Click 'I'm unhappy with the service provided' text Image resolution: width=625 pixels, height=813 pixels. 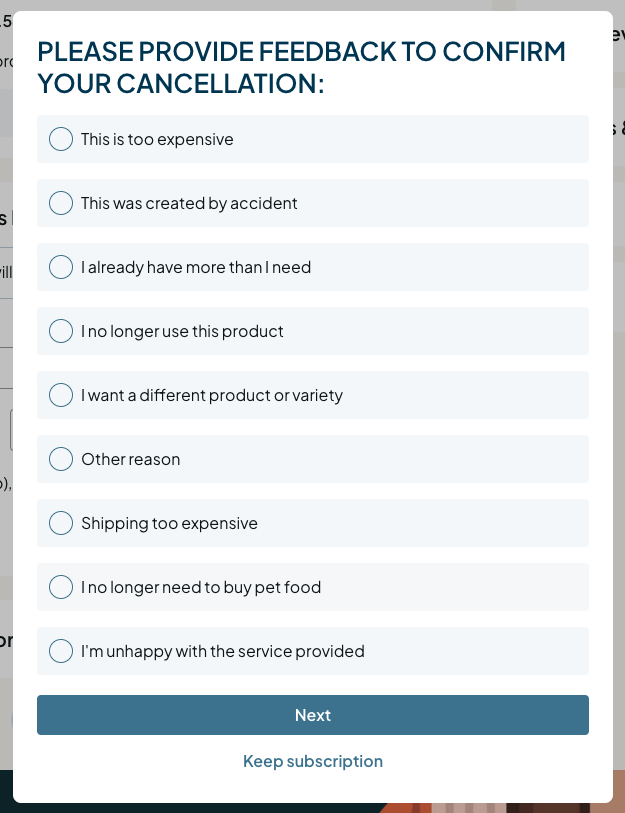coord(223,652)
